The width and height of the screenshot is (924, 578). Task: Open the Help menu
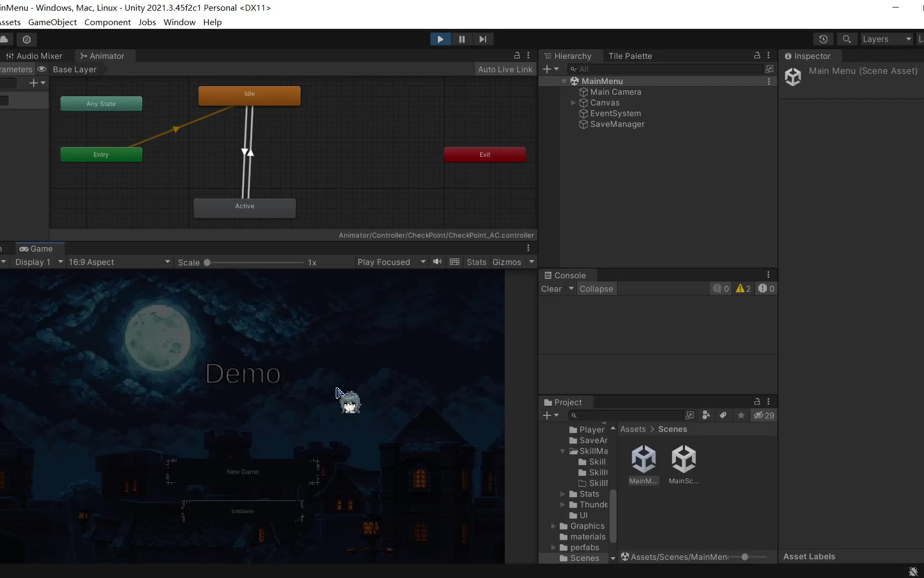[x=212, y=22]
